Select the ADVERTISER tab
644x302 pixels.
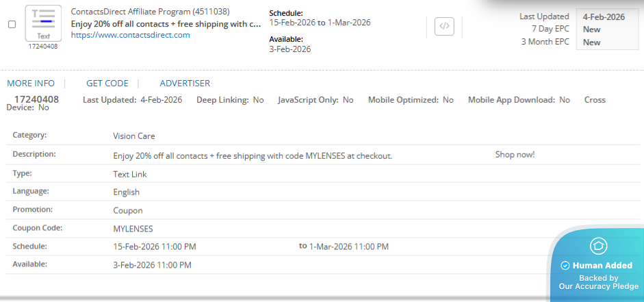tap(185, 83)
